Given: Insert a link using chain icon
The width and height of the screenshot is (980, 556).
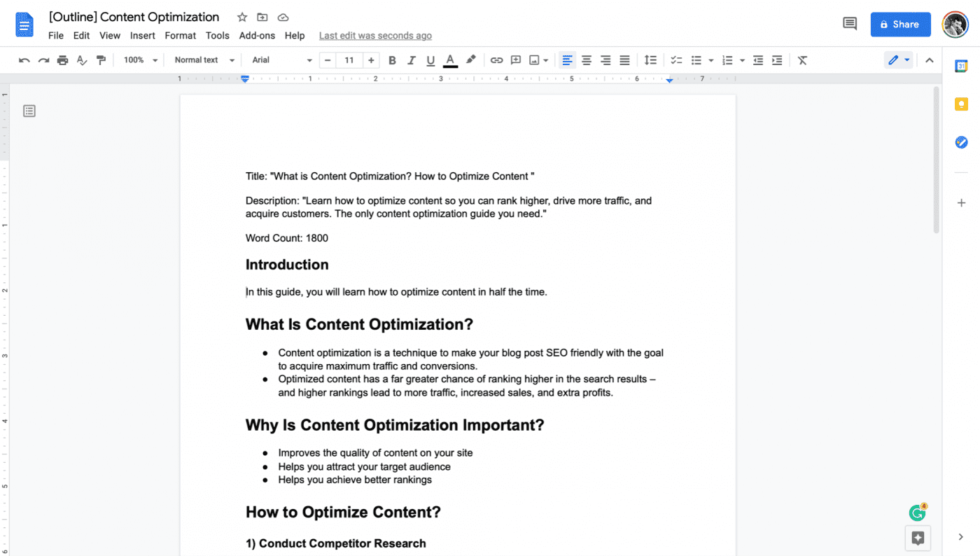Looking at the screenshot, I should (x=496, y=60).
